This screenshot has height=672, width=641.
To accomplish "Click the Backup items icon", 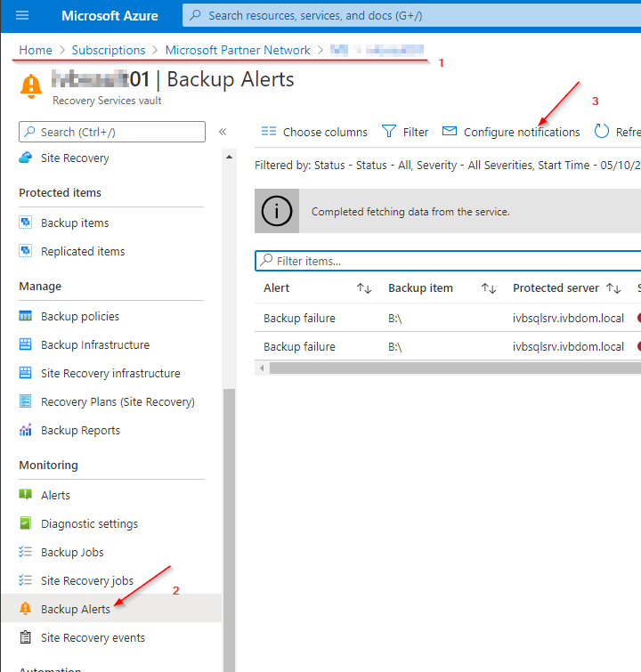I will click(25, 223).
